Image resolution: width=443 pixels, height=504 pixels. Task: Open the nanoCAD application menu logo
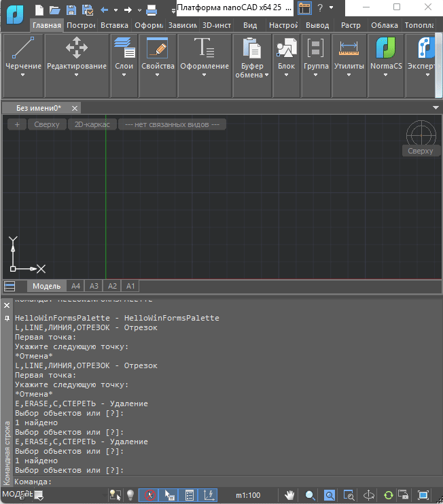15,15
